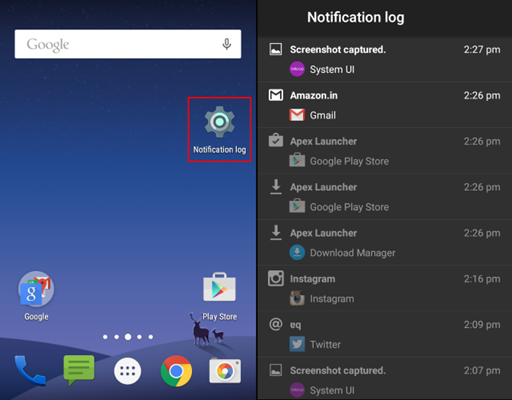Viewport: 512px width, 400px height.
Task: Select the '2:07 pm' timestamp
Action: point(482,371)
